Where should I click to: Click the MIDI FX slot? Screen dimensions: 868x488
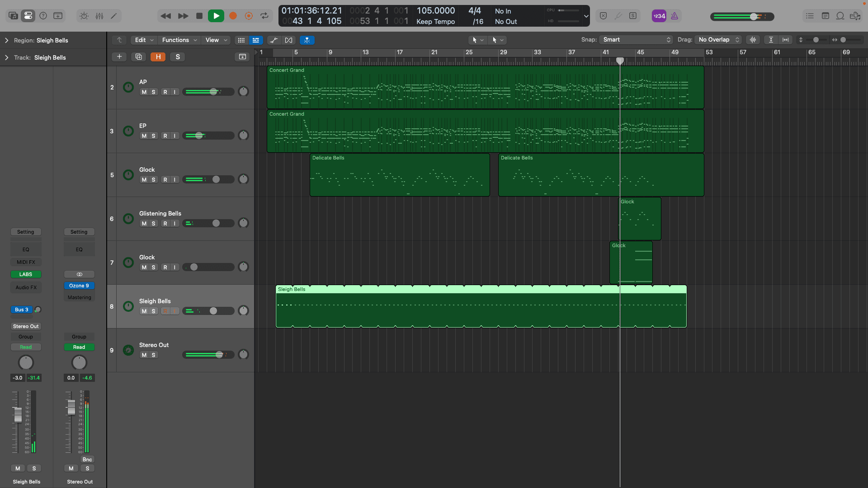coord(26,262)
